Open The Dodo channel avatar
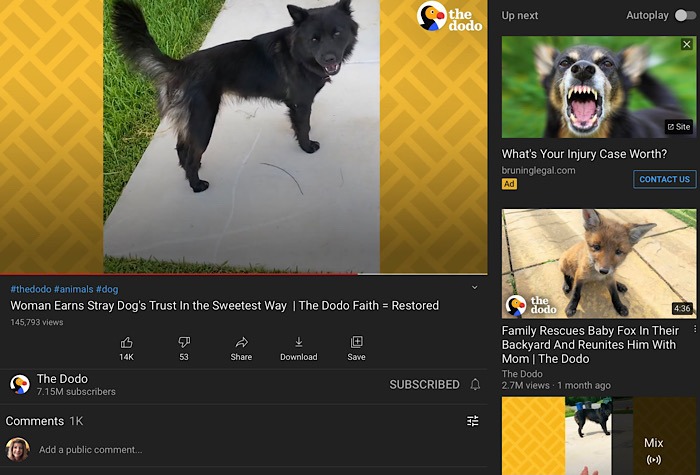The height and width of the screenshot is (475, 700). [x=19, y=385]
